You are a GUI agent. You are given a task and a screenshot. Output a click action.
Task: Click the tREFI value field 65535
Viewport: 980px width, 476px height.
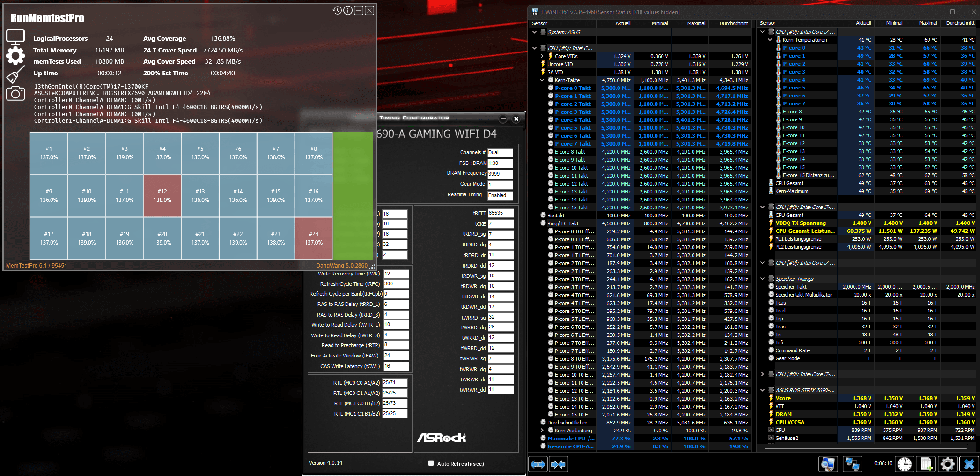(501, 213)
